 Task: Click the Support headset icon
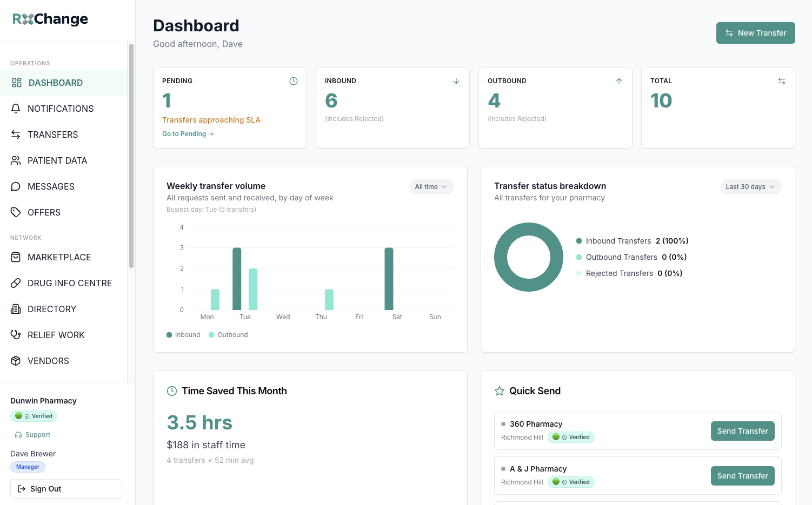18,435
